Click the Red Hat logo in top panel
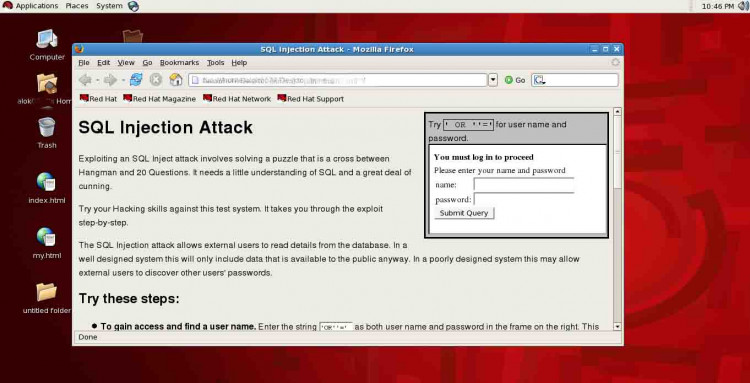Image resolution: width=750 pixels, height=383 pixels. click(x=7, y=6)
